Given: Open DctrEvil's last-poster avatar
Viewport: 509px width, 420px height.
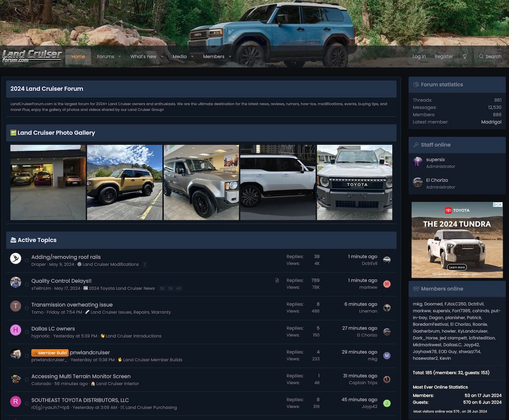Looking at the screenshot, I should pos(387,260).
